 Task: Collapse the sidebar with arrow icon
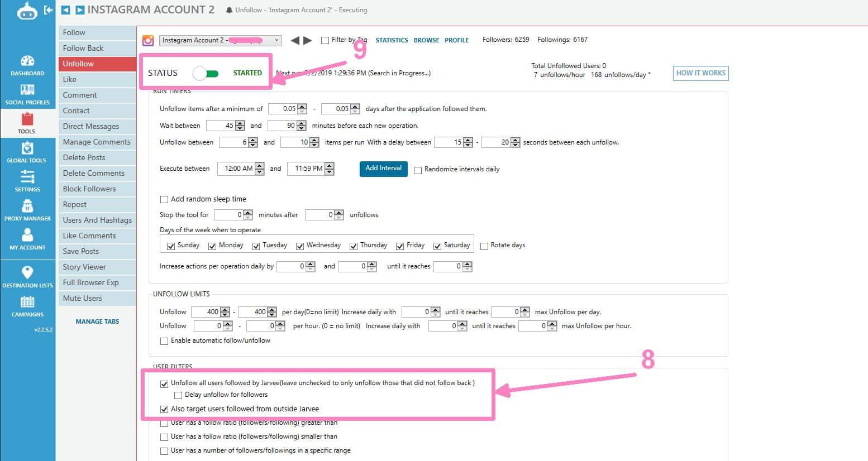(x=49, y=10)
